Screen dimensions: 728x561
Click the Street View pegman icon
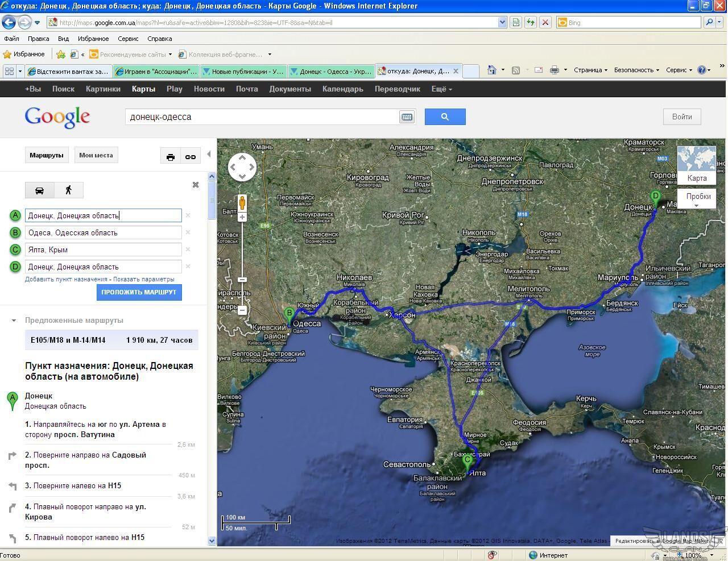coord(242,202)
